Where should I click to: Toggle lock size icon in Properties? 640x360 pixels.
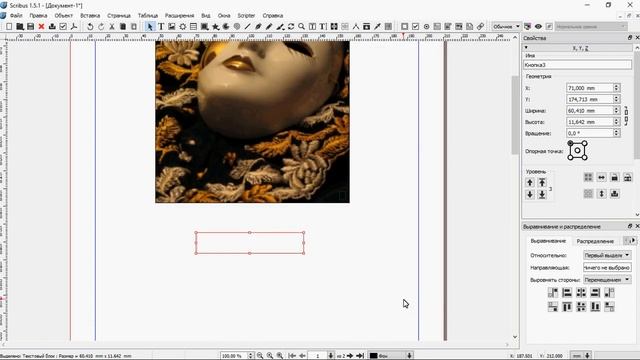628,178
